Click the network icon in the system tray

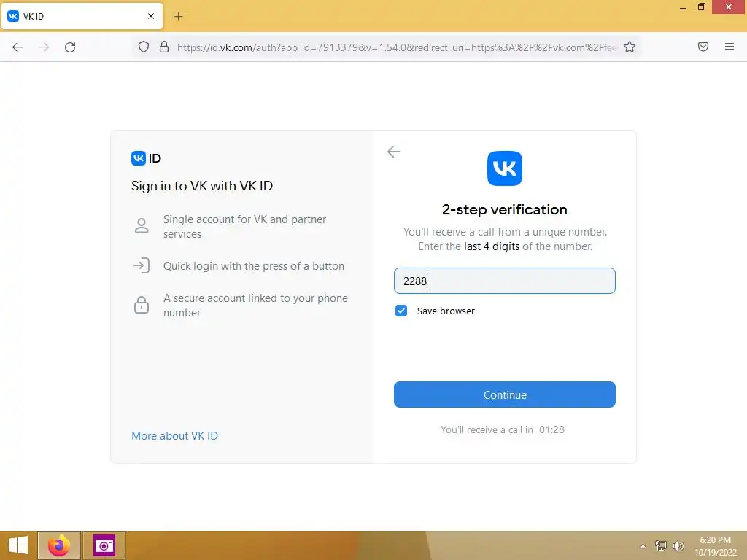tap(661, 545)
